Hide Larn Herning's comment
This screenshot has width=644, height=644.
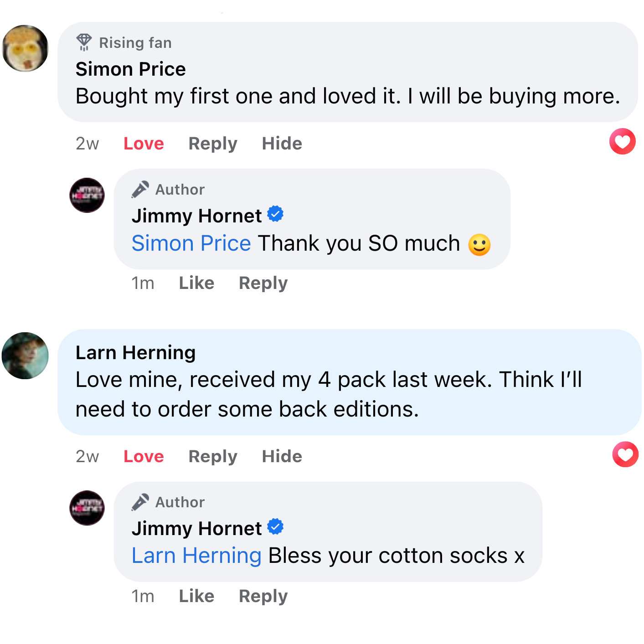(282, 456)
